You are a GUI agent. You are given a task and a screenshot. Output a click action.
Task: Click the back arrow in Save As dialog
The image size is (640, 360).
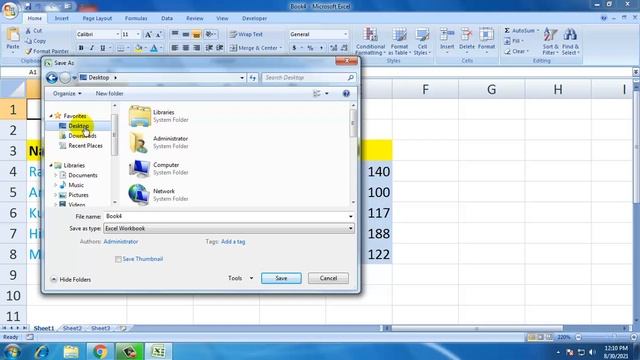click(51, 78)
